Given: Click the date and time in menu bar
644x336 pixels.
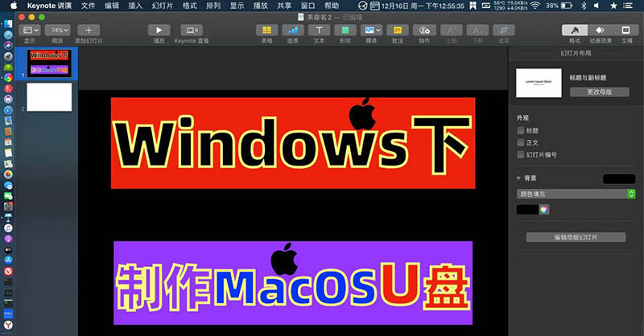Looking at the screenshot, I should tap(423, 6).
